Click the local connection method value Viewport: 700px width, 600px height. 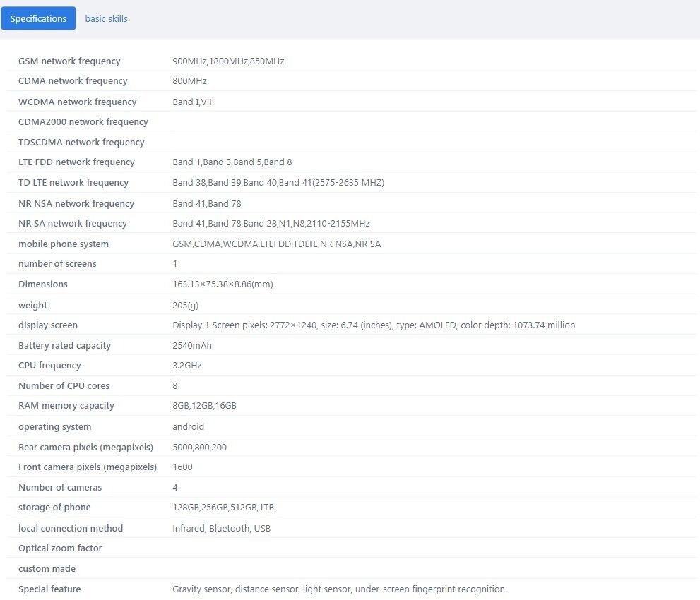[221, 529]
